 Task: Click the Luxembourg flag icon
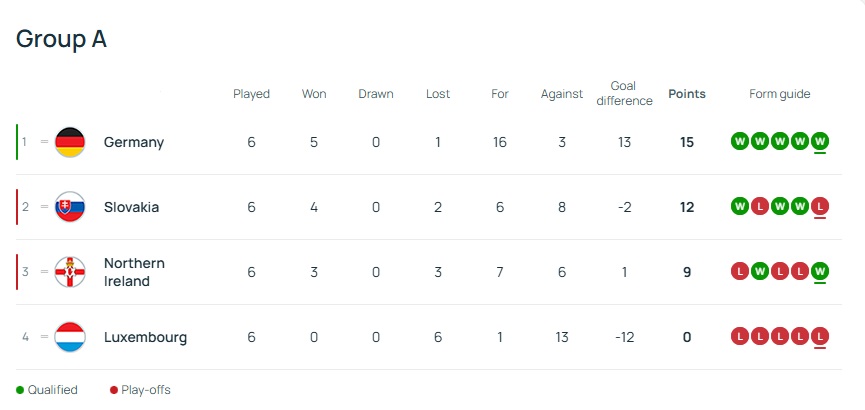pyautogui.click(x=70, y=337)
